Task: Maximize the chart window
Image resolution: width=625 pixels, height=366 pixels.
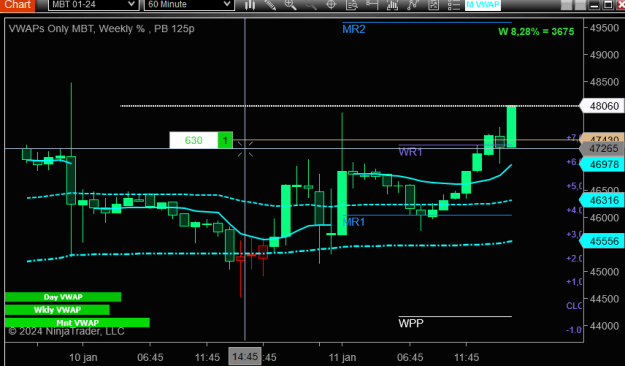Action: coord(607,5)
